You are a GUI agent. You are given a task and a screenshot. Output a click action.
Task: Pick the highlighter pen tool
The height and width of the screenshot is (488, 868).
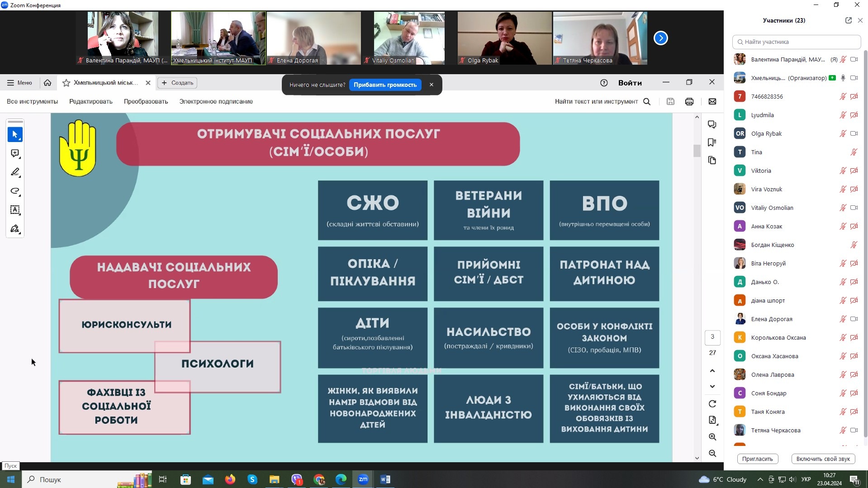(x=15, y=172)
